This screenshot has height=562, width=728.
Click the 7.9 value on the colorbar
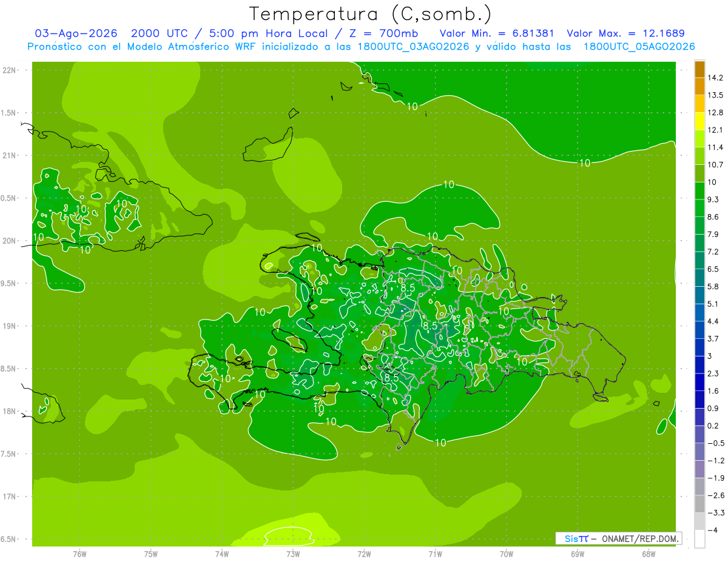[x=714, y=234]
